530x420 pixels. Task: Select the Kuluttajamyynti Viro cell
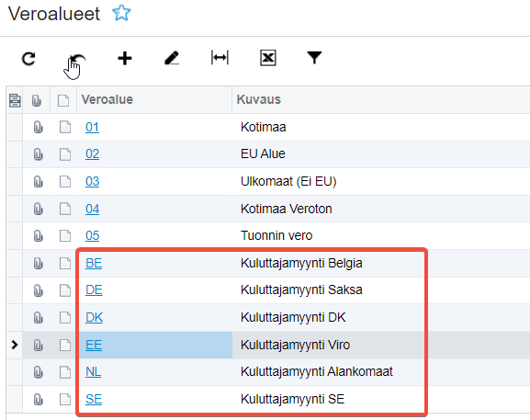pos(381,346)
